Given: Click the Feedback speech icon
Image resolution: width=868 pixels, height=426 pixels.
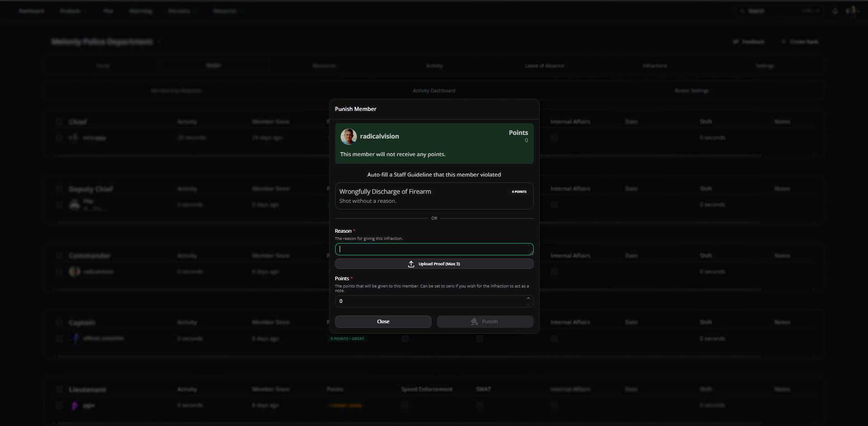Looking at the screenshot, I should pos(736,42).
